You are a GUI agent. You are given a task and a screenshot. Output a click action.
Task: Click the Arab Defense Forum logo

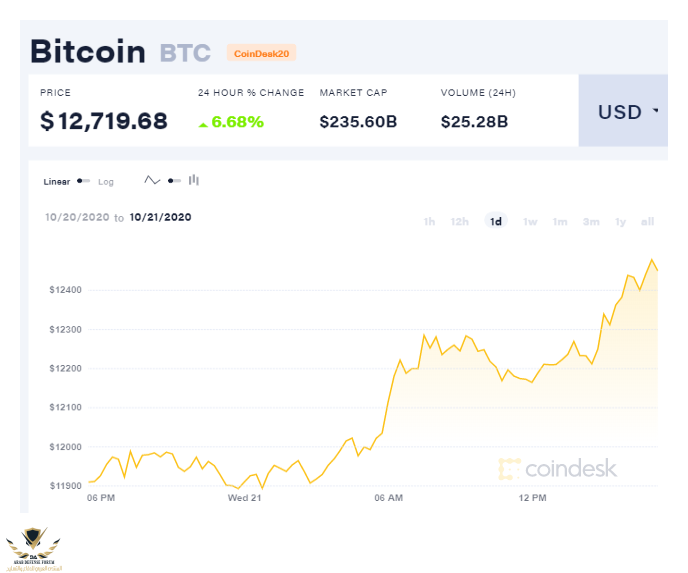click(x=33, y=549)
